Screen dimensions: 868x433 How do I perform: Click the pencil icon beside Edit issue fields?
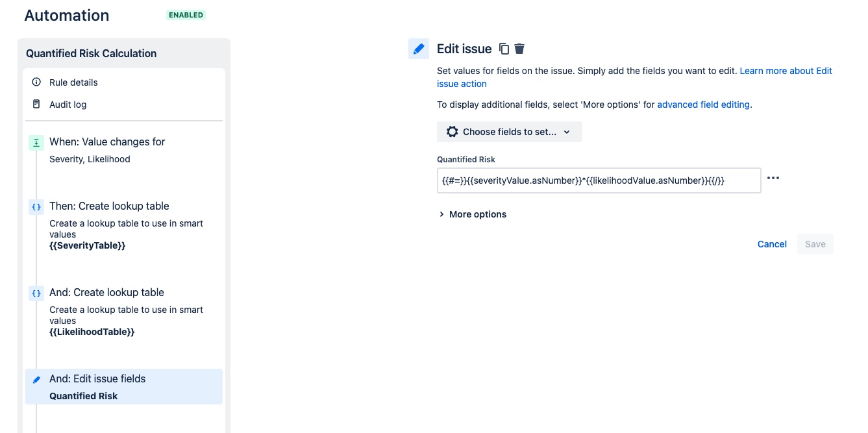click(x=36, y=379)
